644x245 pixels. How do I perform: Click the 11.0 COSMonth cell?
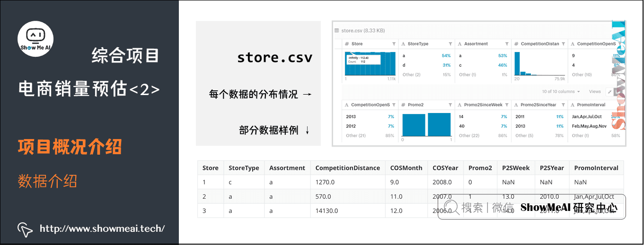point(406,196)
